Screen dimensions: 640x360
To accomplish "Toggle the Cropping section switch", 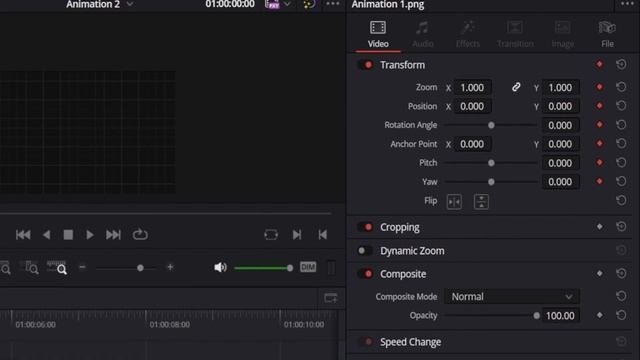I will (365, 227).
